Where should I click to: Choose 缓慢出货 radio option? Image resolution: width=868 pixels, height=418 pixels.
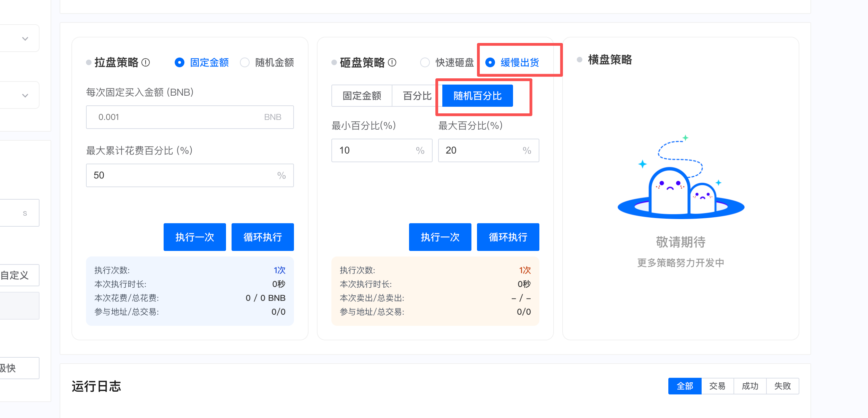490,62
